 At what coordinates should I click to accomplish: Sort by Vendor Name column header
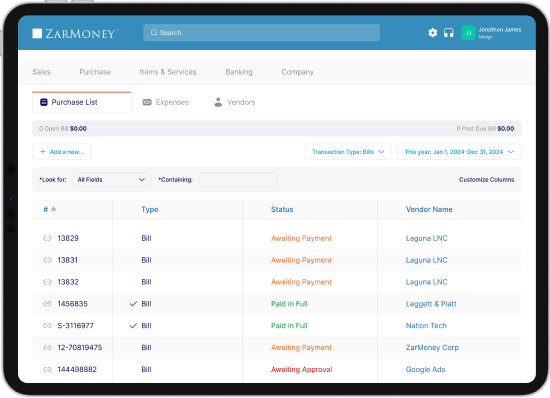point(429,209)
